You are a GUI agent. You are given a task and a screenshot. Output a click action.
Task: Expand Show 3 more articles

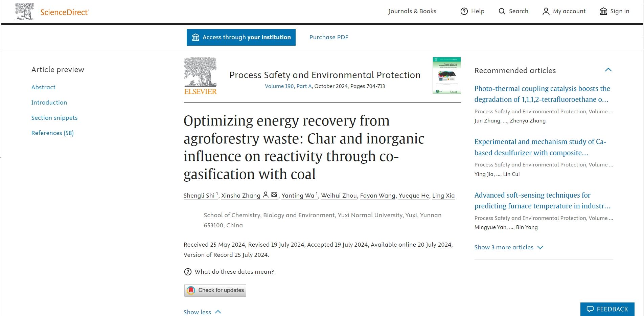(x=508, y=247)
